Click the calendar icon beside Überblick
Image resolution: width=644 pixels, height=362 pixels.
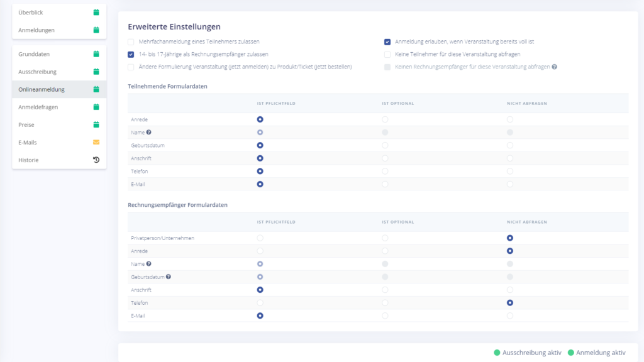tap(96, 12)
